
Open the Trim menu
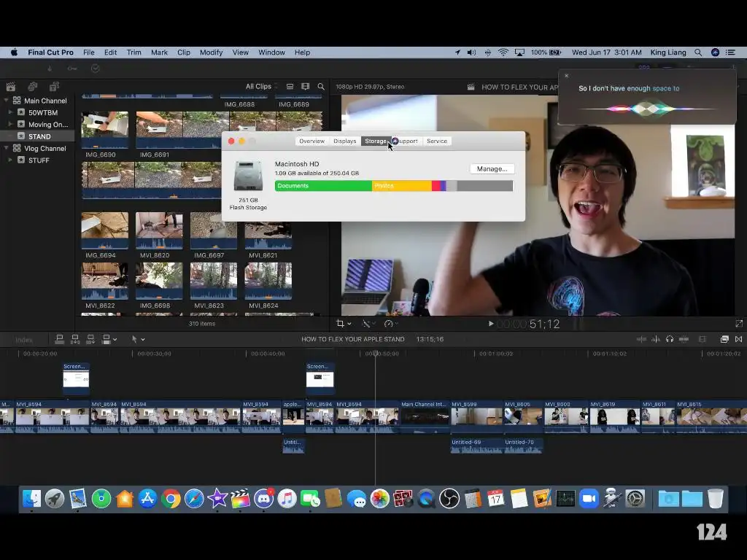coord(134,52)
